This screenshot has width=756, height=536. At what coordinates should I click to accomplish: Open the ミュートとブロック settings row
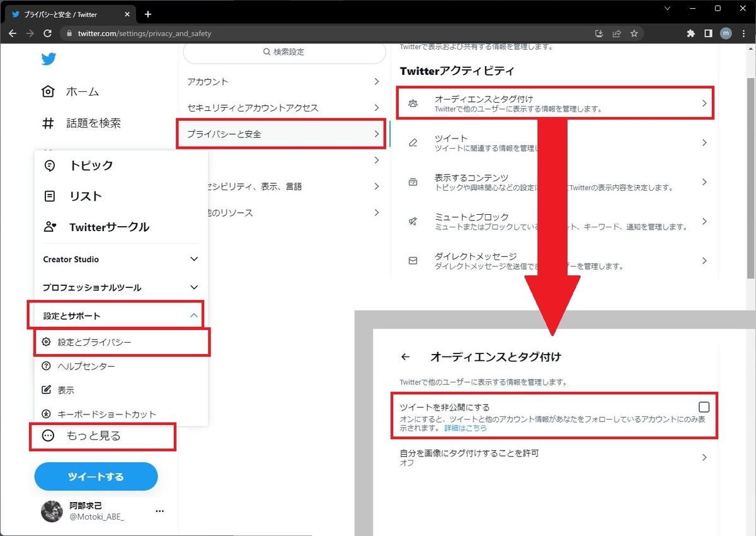point(554,222)
